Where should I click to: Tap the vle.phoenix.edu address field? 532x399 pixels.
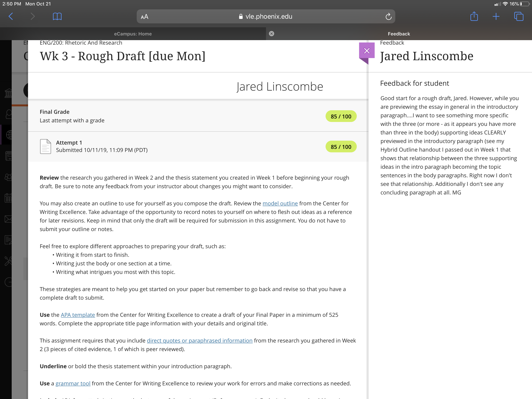pos(266,16)
